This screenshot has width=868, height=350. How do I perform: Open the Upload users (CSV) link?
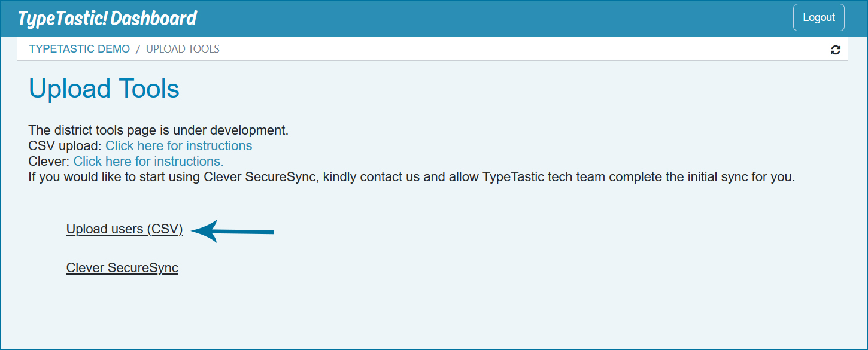click(x=125, y=229)
